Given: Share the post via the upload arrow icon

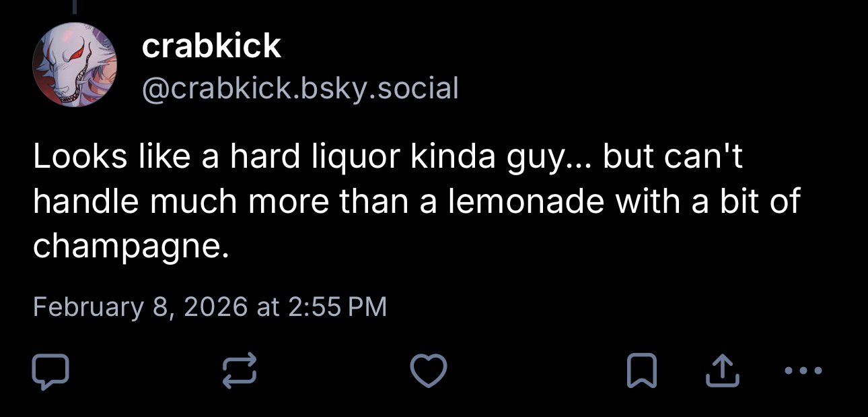Looking at the screenshot, I should pos(722,372).
